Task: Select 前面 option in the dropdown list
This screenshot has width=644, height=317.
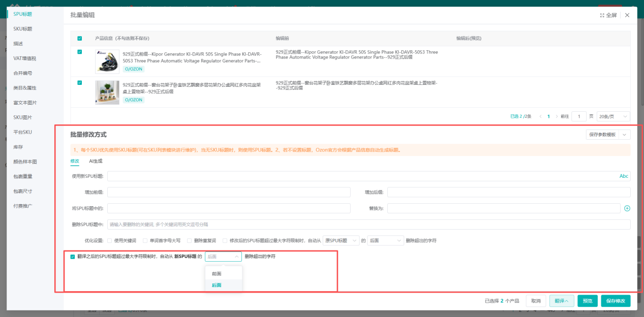Action: tap(217, 274)
